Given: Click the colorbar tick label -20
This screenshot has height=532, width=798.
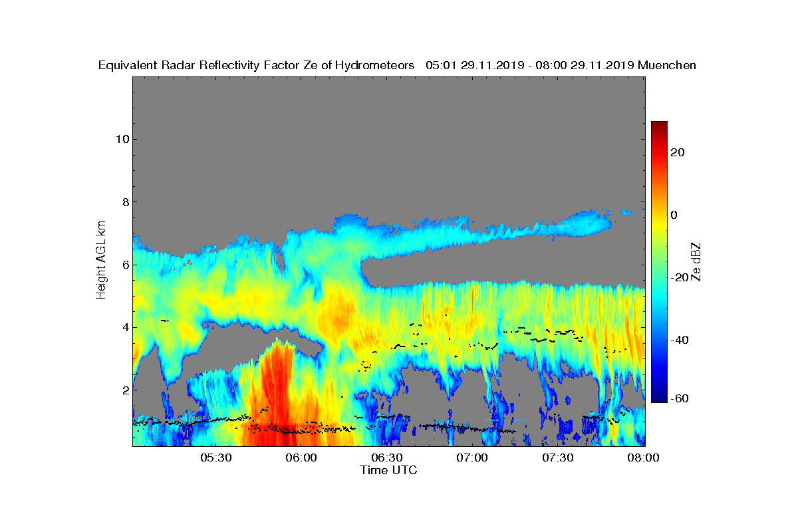Looking at the screenshot, I should [x=680, y=277].
